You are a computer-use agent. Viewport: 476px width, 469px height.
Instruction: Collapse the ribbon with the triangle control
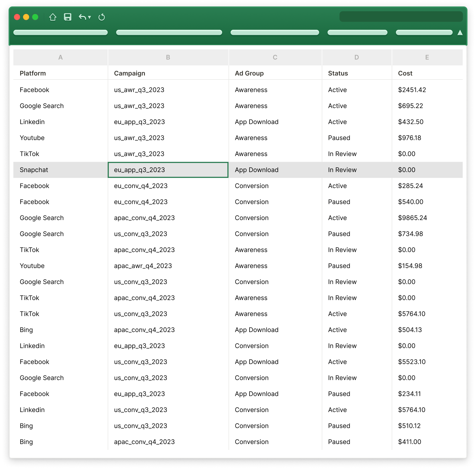coord(460,32)
